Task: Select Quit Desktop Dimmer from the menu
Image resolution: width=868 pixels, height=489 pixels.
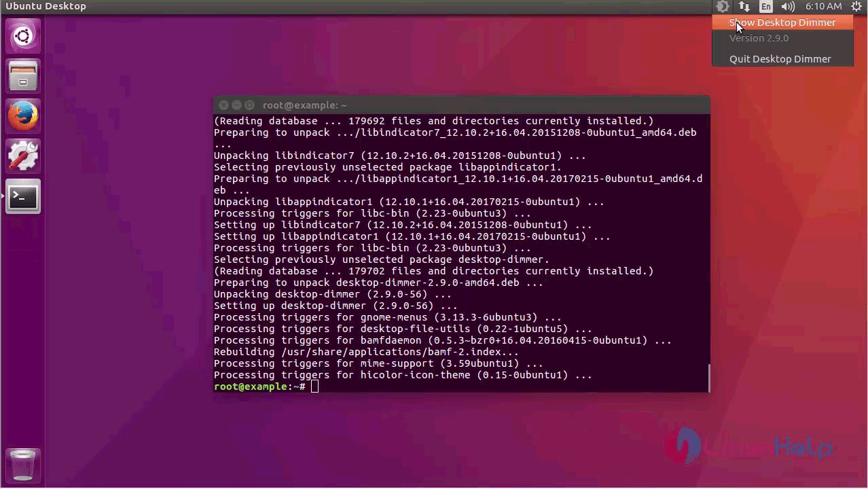Action: (780, 59)
